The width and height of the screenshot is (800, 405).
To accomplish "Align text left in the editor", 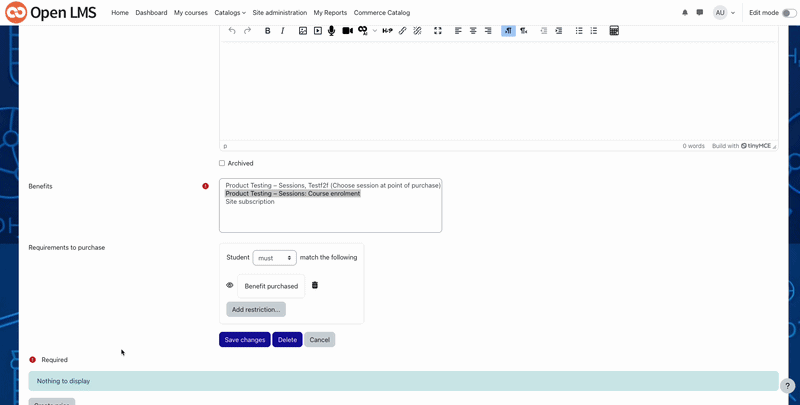I will (458, 31).
